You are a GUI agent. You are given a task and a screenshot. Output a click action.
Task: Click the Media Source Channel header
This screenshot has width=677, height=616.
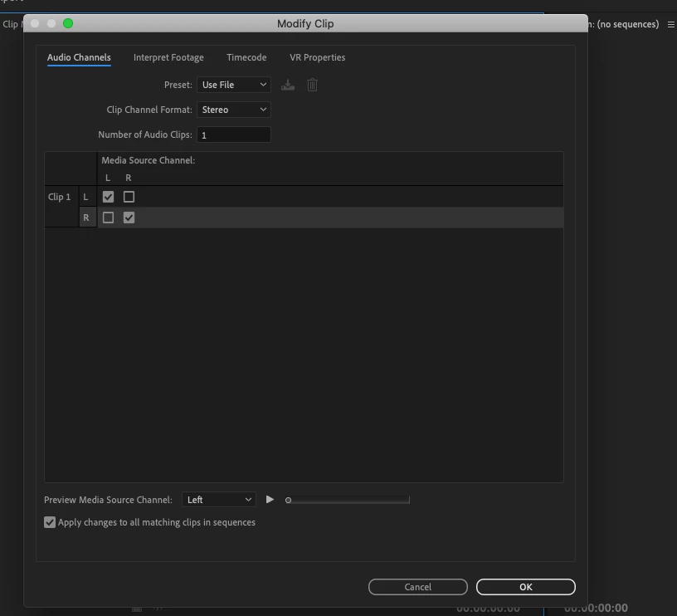pyautogui.click(x=148, y=160)
